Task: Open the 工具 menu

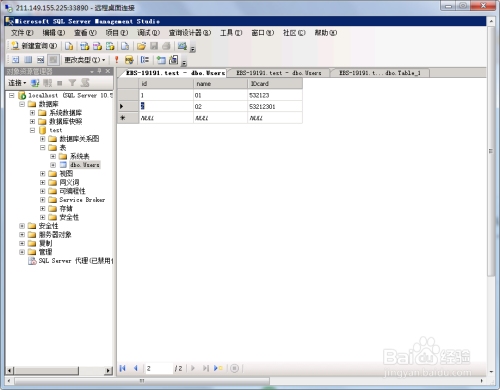Action: click(x=231, y=33)
